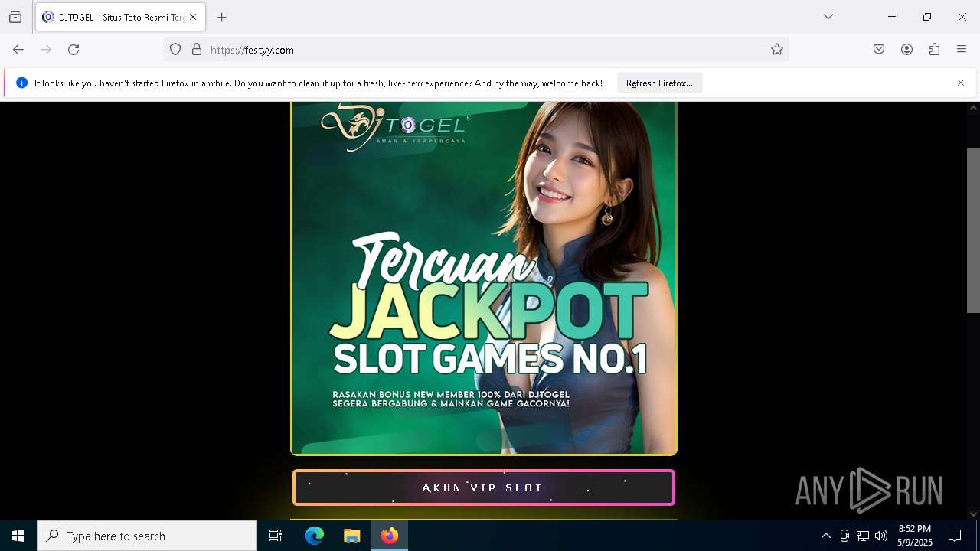The height and width of the screenshot is (551, 980).
Task: View site security lock information
Action: click(197, 50)
